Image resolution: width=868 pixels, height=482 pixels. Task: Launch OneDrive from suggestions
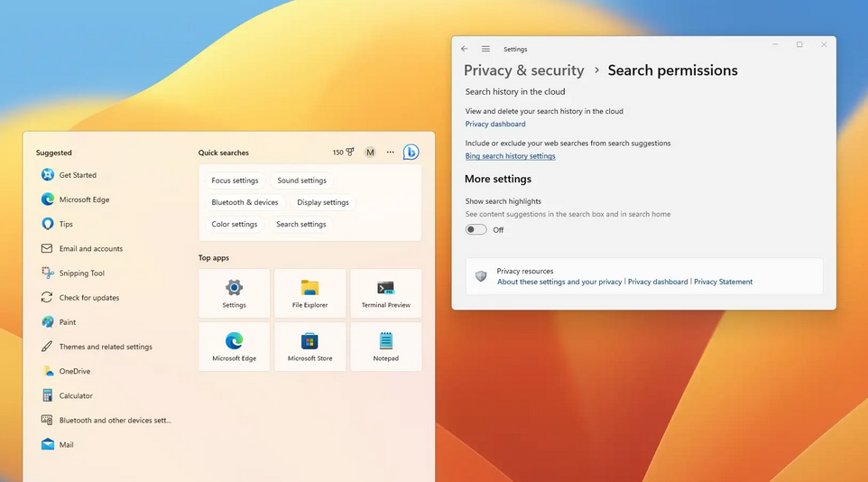coord(66,371)
